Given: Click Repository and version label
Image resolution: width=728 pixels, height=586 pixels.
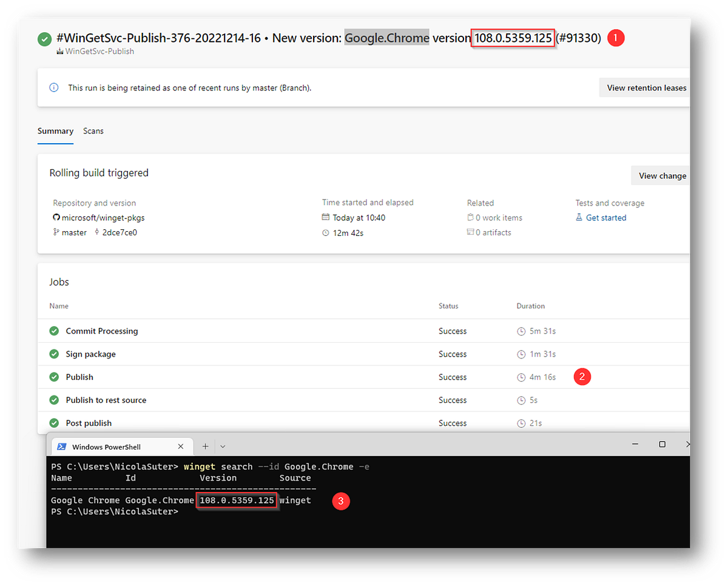Looking at the screenshot, I should tap(94, 203).
